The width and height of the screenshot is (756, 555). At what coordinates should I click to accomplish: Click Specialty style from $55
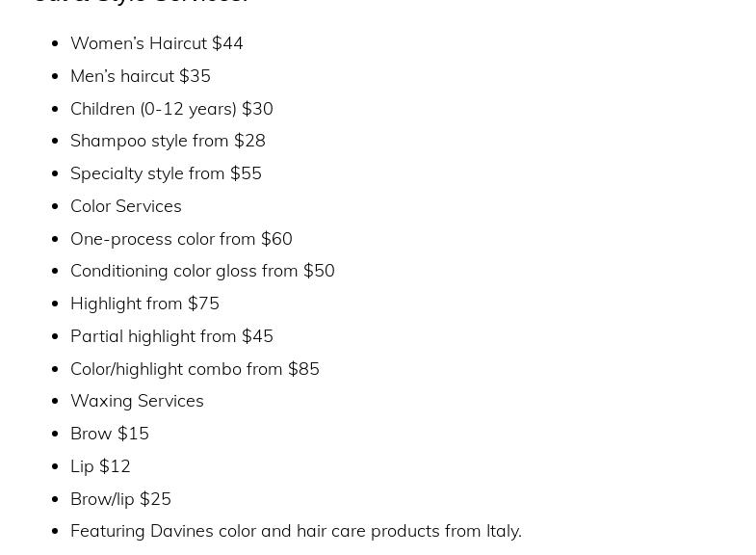pos(166,173)
